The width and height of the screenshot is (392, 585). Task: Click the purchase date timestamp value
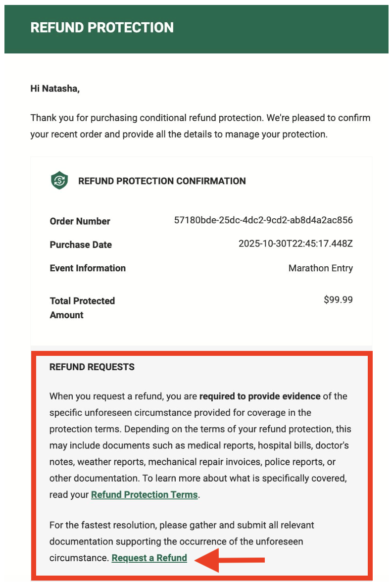[x=295, y=244]
